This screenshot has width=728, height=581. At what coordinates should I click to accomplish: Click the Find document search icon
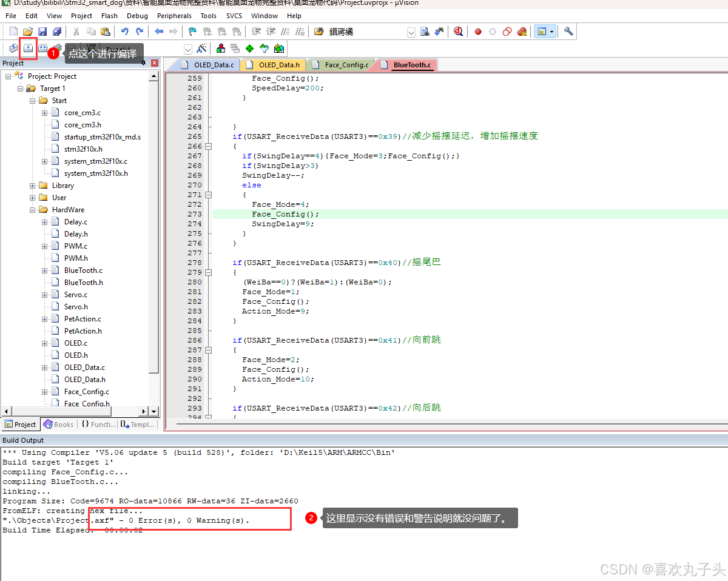pos(425,32)
